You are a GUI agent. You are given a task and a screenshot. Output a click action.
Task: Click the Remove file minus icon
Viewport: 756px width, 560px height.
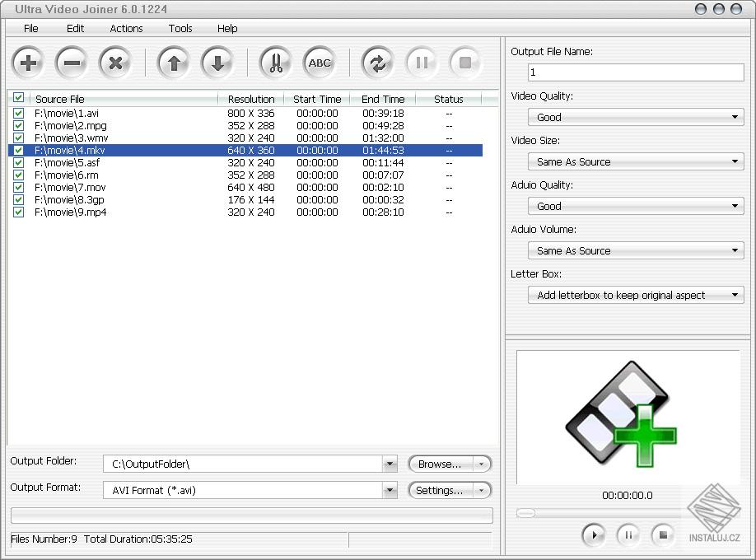(72, 63)
